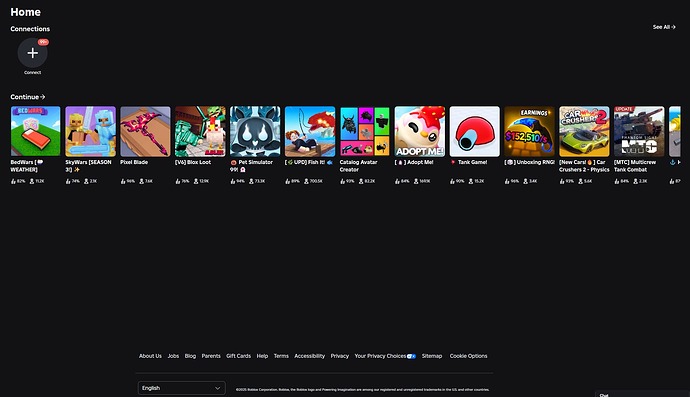Click the Pixel Blade title text
Viewport: 690px width, 397px height.
click(134, 162)
